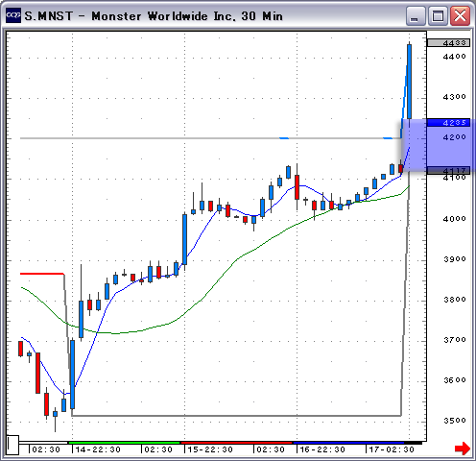The height and width of the screenshot is (461, 476).
Task: Click the 15-22:30 time axis label
Action: [210, 449]
